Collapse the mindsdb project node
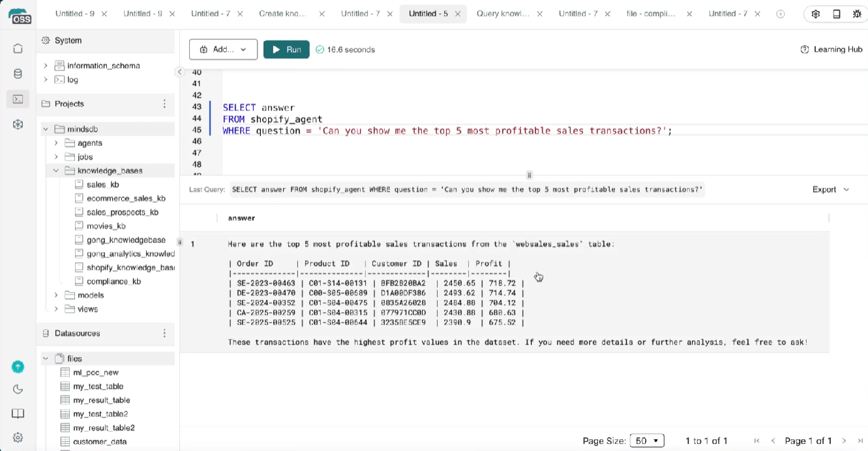 46,129
